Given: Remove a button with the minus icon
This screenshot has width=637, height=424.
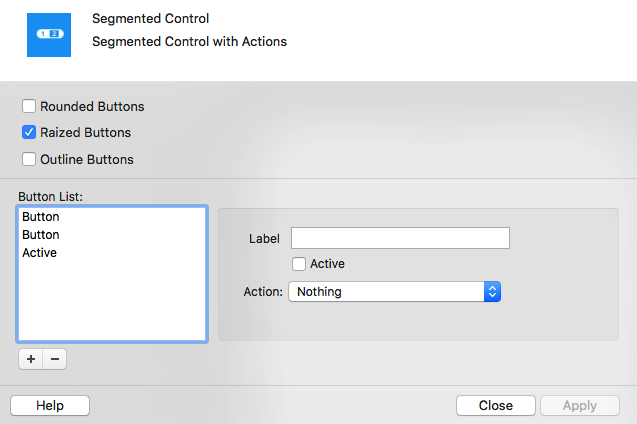Looking at the screenshot, I should tap(55, 359).
